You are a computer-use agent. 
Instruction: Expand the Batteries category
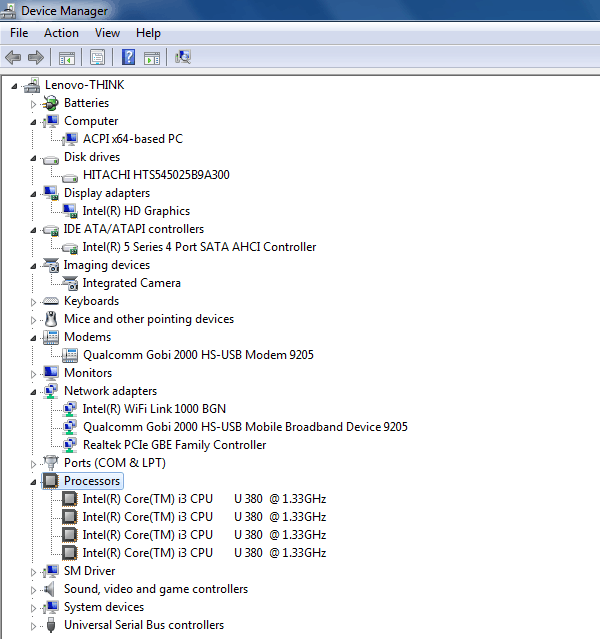click(33, 104)
